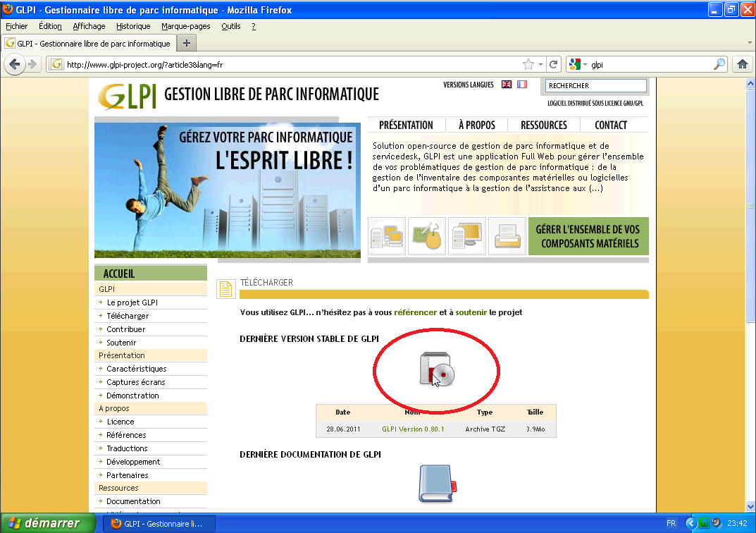Click the networked computers icon in banner
Image resolution: width=756 pixels, height=533 pixels.
click(x=387, y=236)
